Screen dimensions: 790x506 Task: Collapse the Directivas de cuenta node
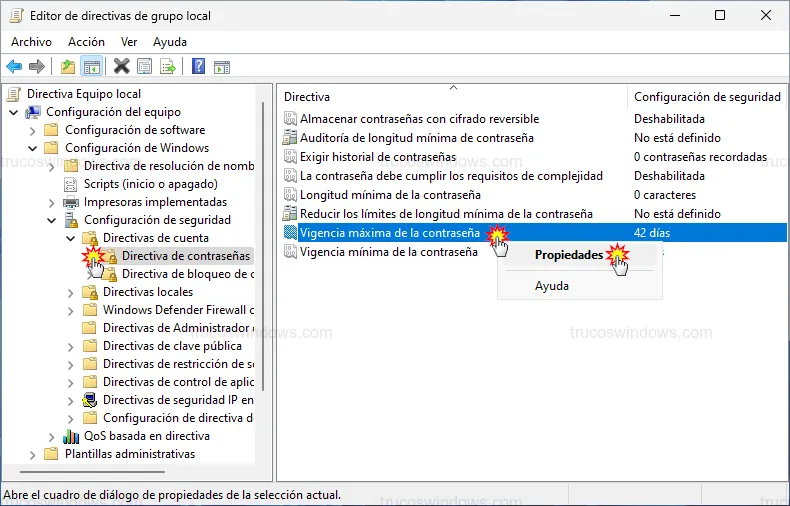[70, 238]
